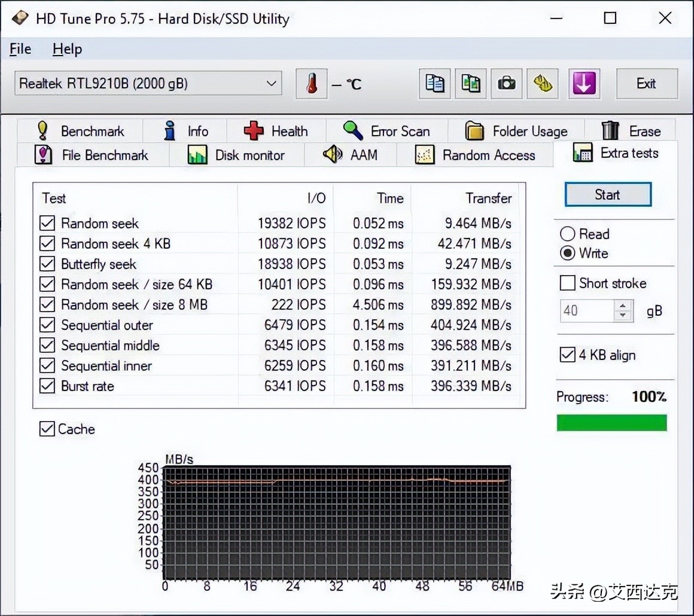
Task: Click the thermometer temperature icon
Action: [311, 84]
